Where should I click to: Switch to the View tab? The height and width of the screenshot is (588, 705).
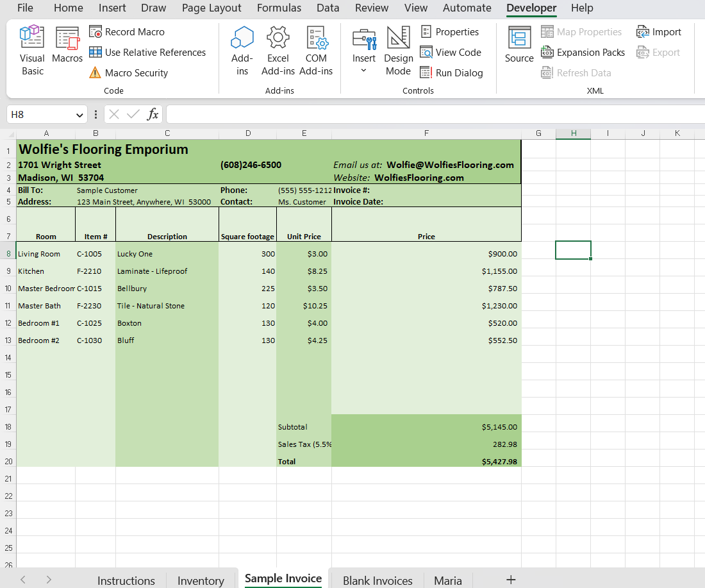415,8
